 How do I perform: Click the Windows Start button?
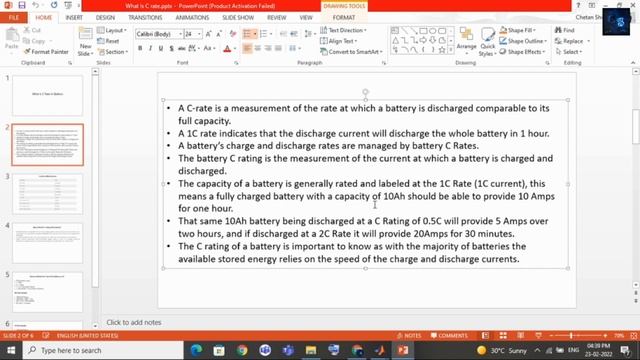[11, 350]
